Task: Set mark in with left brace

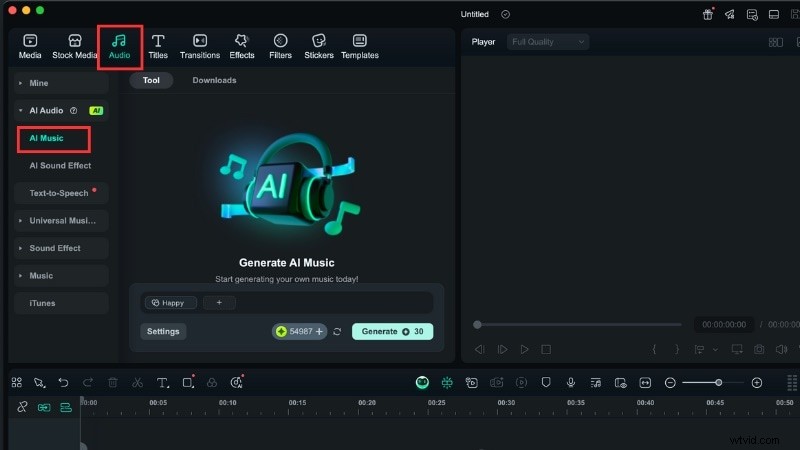Action: [654, 349]
